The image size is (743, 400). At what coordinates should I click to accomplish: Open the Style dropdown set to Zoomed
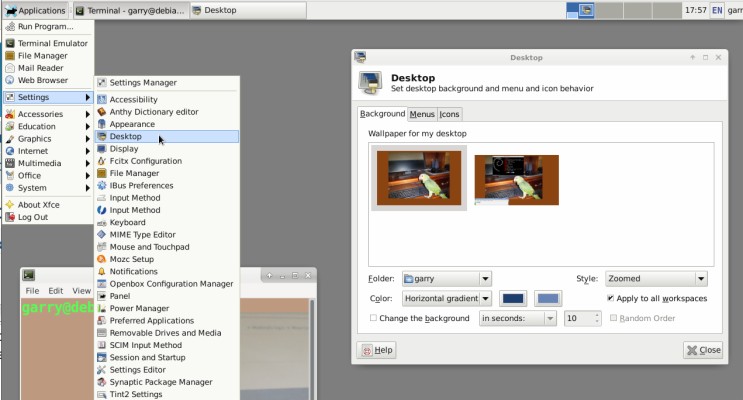click(x=655, y=279)
